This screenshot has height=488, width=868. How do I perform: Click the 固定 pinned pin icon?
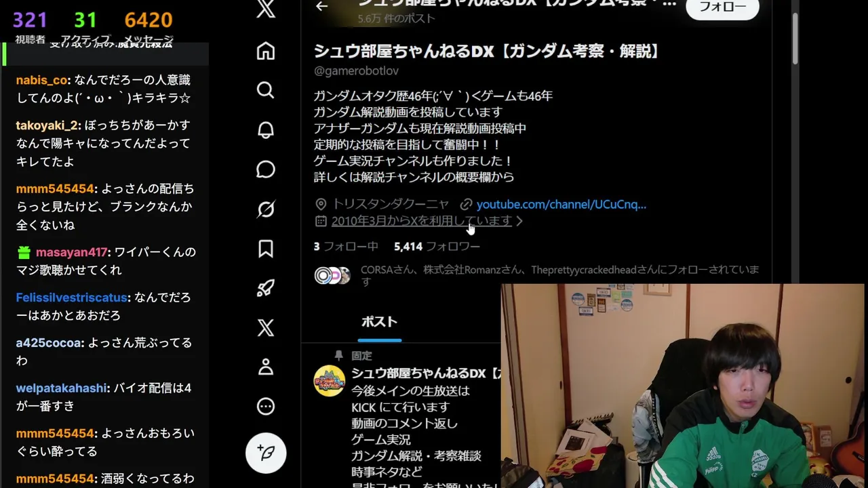tap(339, 355)
